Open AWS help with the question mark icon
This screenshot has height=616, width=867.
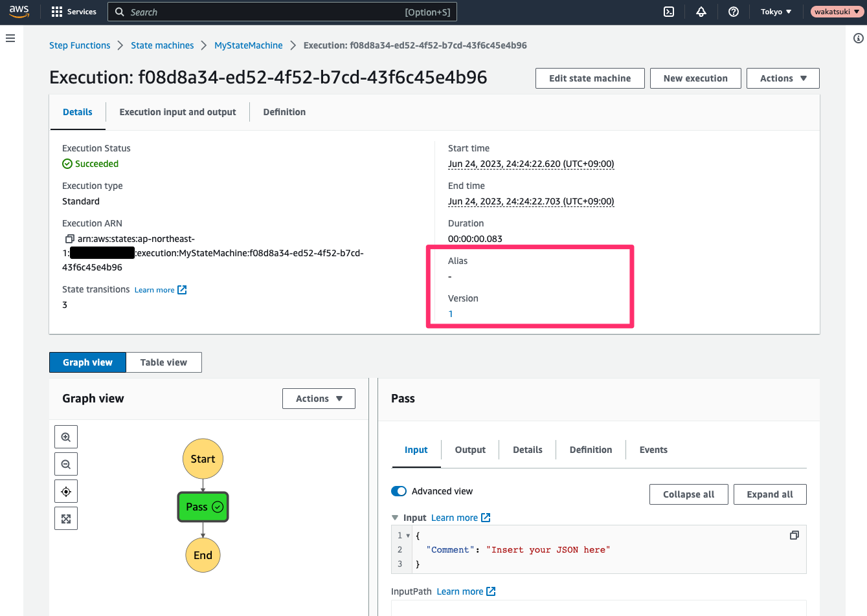point(734,12)
